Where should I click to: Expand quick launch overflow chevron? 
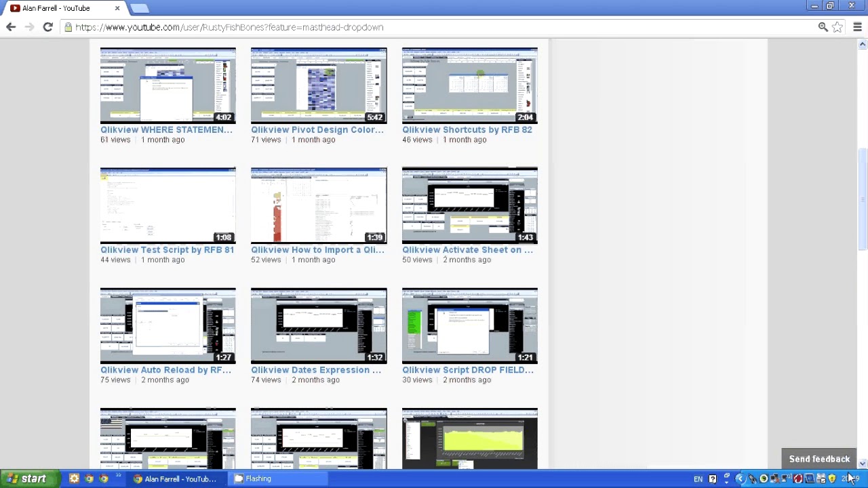coord(119,475)
